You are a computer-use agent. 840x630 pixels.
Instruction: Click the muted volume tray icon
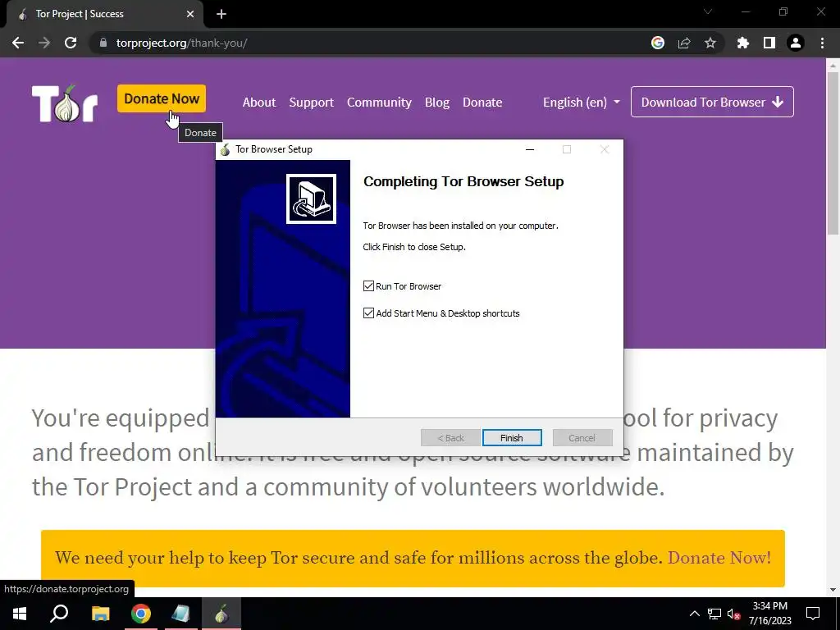733,614
